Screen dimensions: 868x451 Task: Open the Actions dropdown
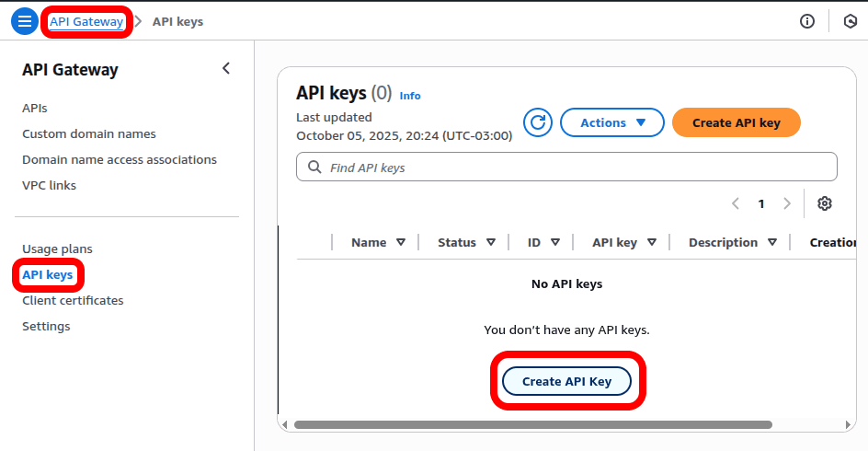click(x=611, y=122)
